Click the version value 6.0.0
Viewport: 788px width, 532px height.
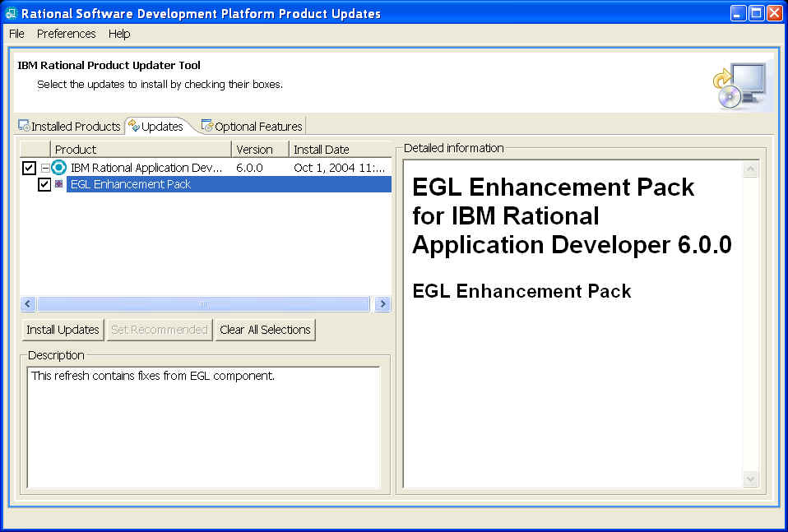pyautogui.click(x=249, y=168)
